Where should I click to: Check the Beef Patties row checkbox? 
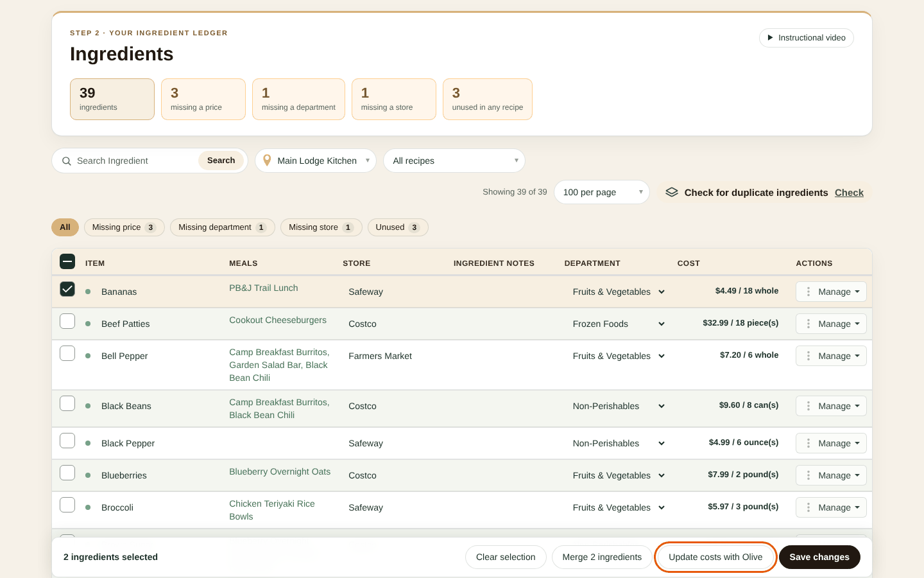point(67,321)
